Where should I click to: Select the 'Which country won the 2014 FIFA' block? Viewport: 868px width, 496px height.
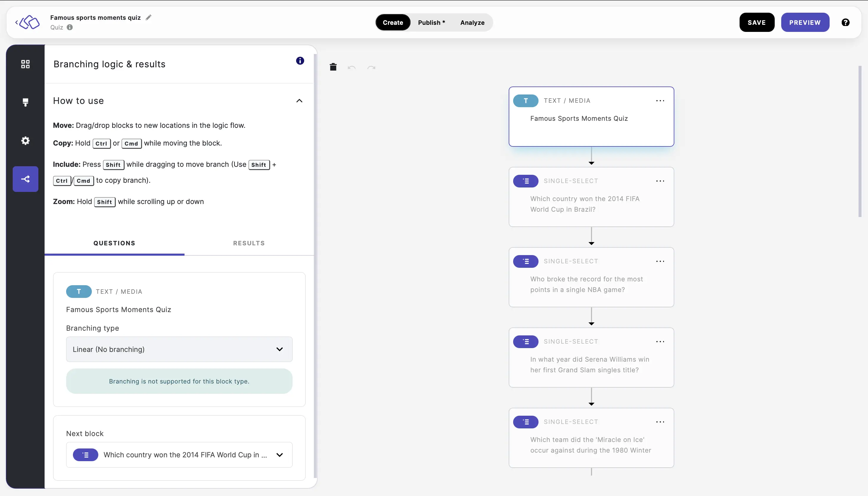[x=591, y=197]
